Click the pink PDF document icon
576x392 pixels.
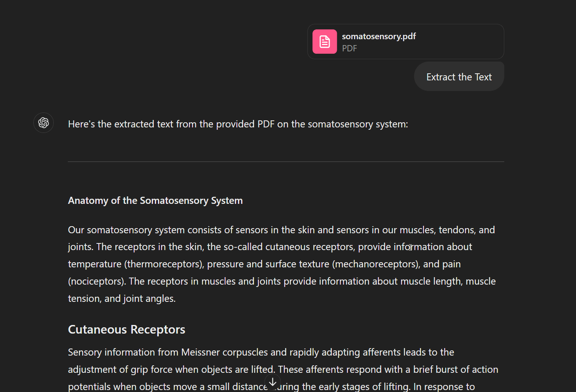324,42
